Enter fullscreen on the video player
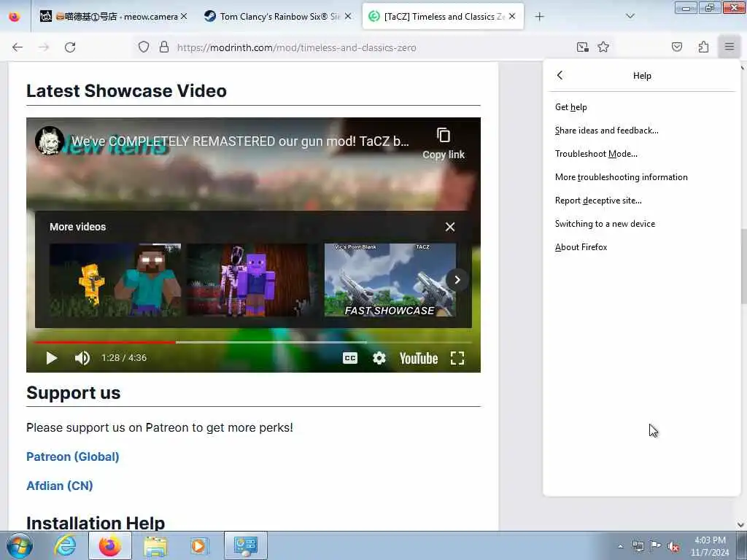Viewport: 747px width, 560px height. point(457,358)
